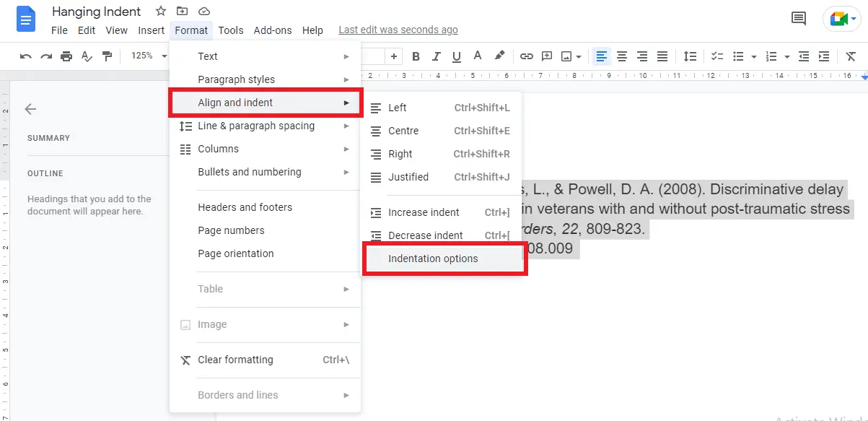Toggle bold formatting

click(415, 56)
